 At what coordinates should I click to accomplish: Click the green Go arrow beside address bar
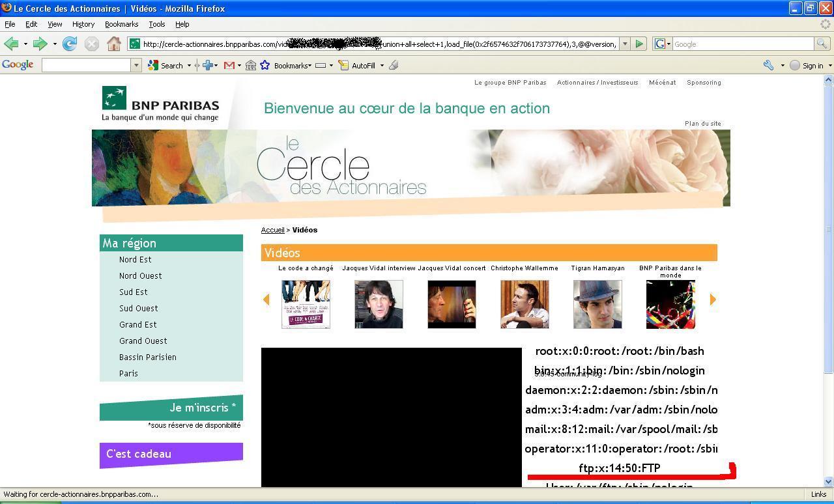(639, 44)
